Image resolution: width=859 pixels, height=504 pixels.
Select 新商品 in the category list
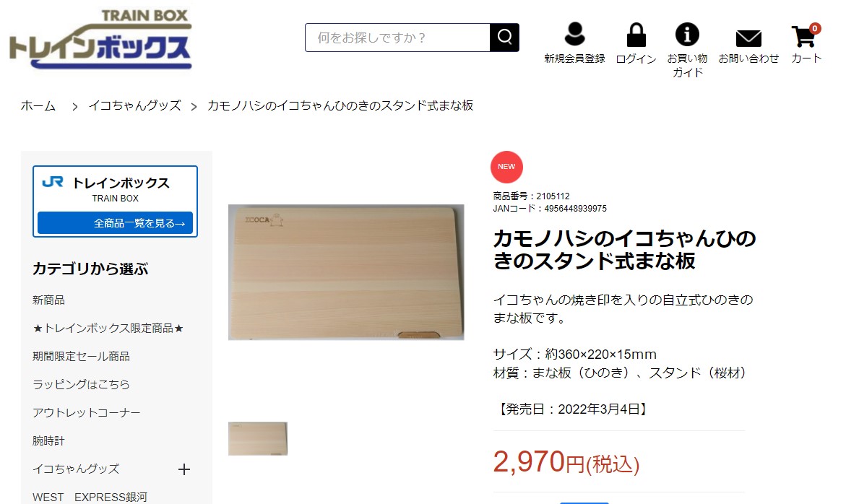pos(48,300)
